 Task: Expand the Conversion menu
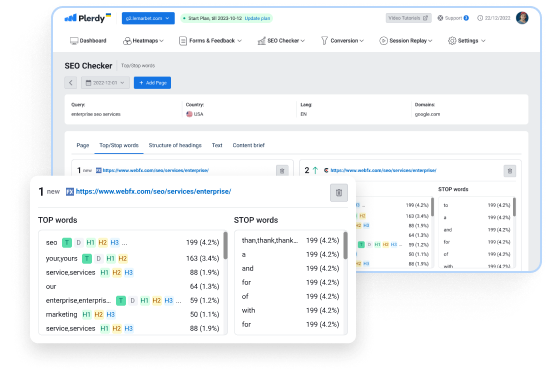tap(342, 41)
